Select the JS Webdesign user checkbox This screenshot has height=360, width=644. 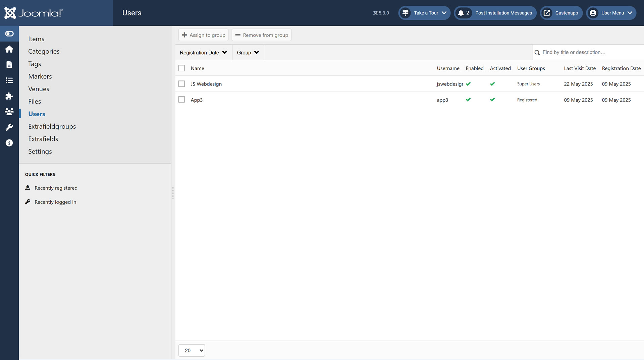click(x=181, y=84)
